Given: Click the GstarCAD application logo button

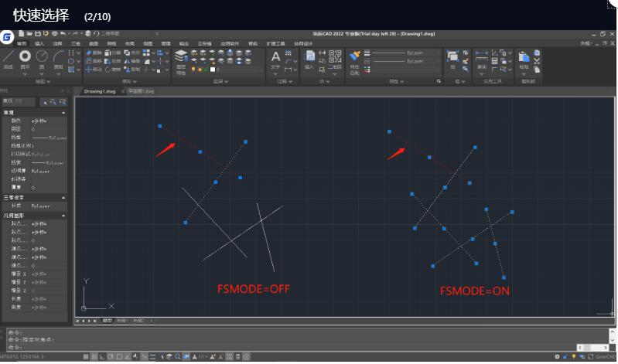Looking at the screenshot, I should coord(7,36).
